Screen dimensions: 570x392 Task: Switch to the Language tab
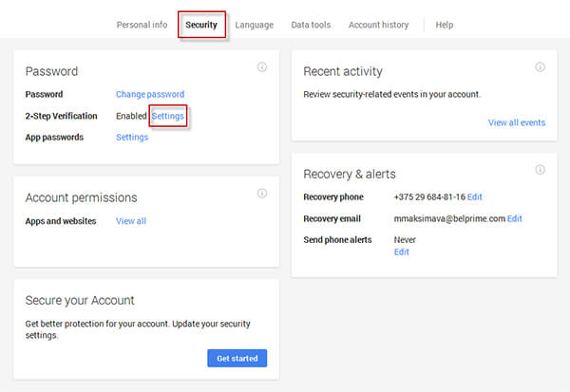pyautogui.click(x=254, y=25)
